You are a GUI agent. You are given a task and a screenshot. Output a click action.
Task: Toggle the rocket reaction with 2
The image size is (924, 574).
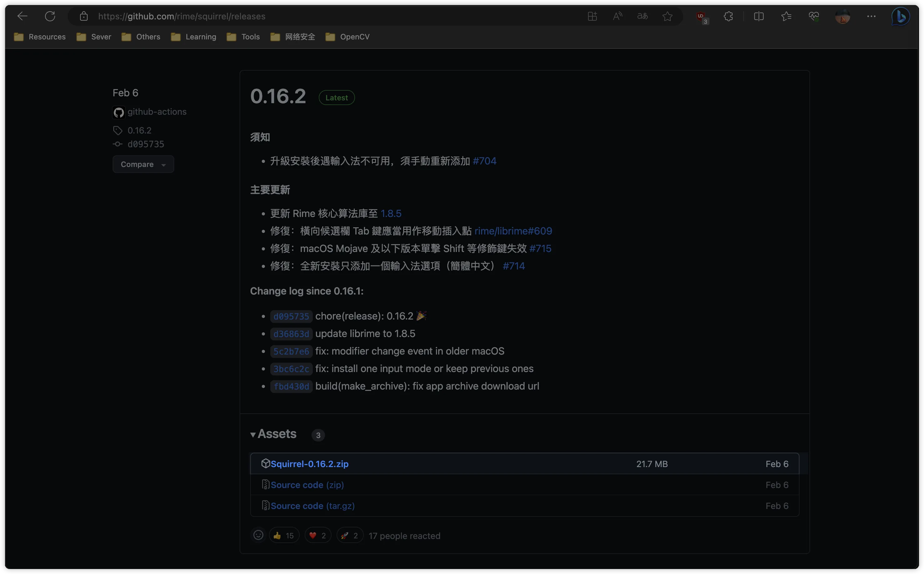349,535
